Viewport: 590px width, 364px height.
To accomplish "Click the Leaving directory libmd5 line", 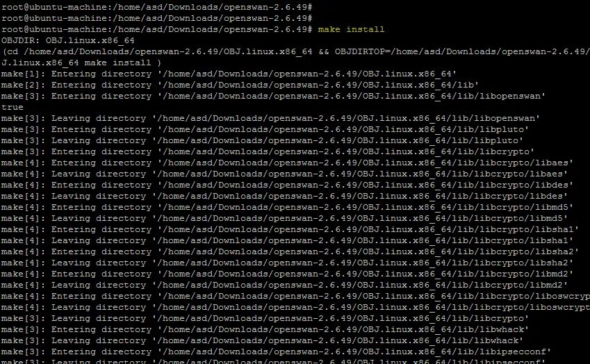I will [x=284, y=218].
